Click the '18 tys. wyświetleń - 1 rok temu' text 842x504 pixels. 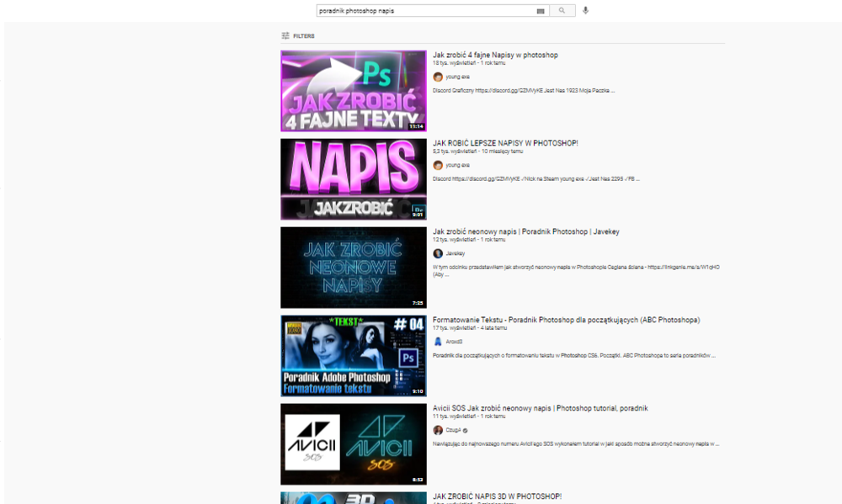(469, 63)
